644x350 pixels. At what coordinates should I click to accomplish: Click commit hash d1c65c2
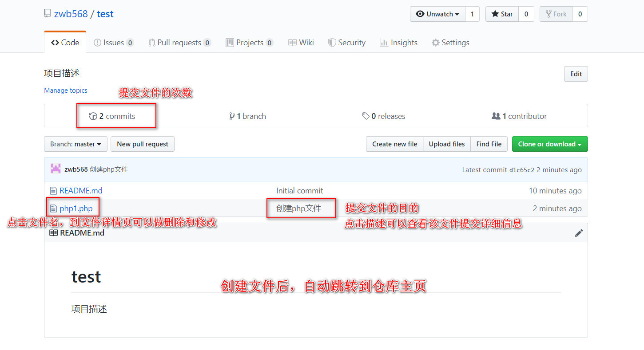point(522,169)
